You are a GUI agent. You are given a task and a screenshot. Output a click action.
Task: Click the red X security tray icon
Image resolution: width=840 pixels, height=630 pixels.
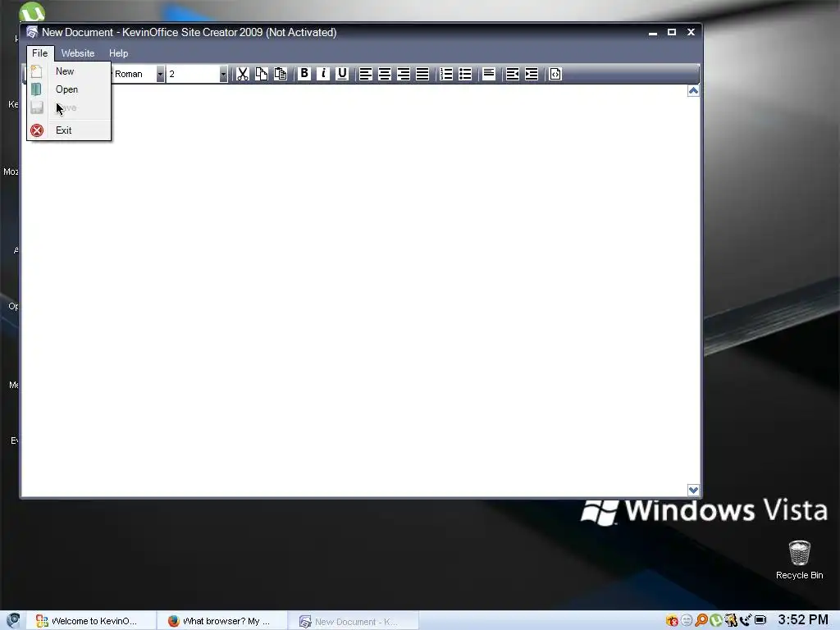tap(672, 620)
